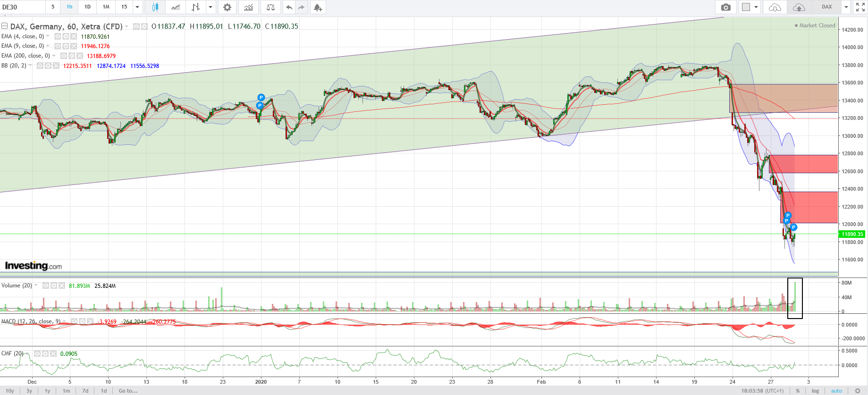Toggle visibility of EMA (200, close, 0)
868x395 pixels.
coord(64,56)
